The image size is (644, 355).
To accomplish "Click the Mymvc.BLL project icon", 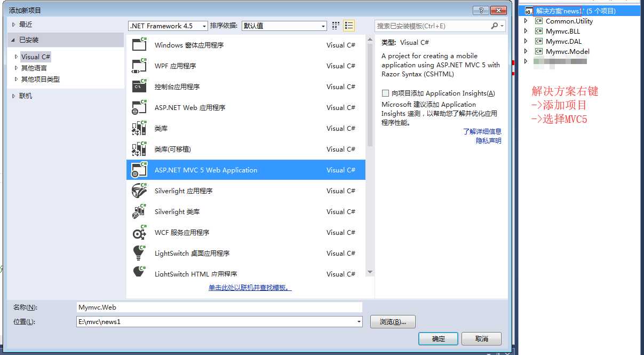I will pos(539,31).
